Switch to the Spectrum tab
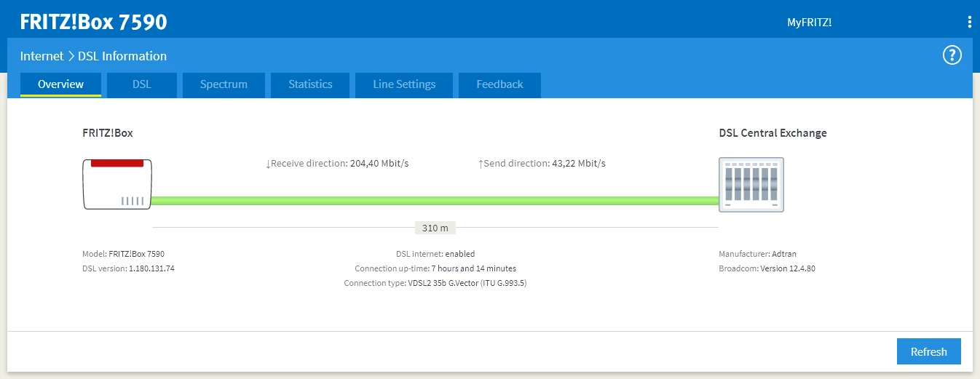The image size is (980, 379). point(224,84)
